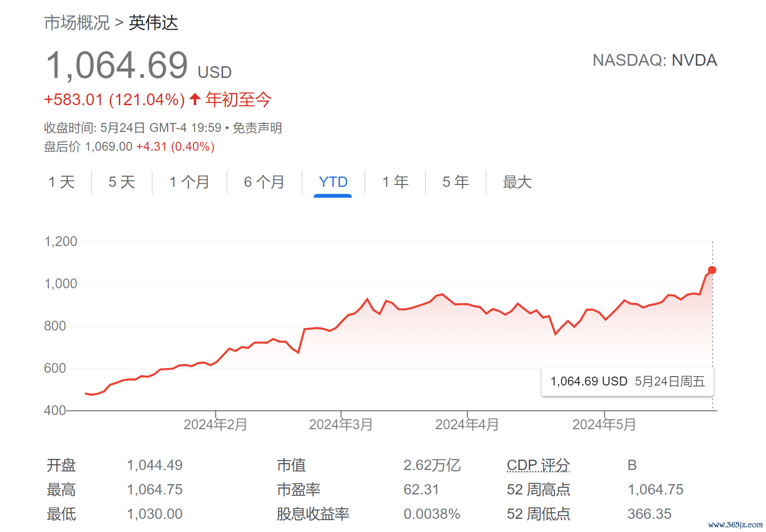The image size is (766, 532).
Task: Click the 市值 value 2.62万亿
Action: pyautogui.click(x=432, y=465)
